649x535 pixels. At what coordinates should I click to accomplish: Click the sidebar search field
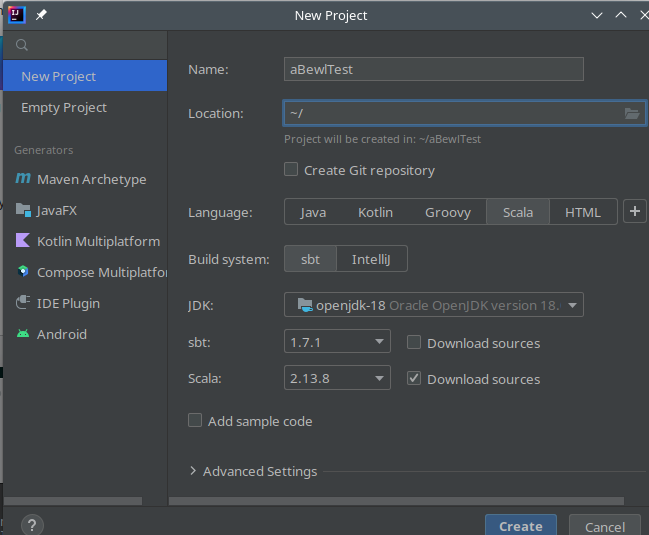click(85, 45)
